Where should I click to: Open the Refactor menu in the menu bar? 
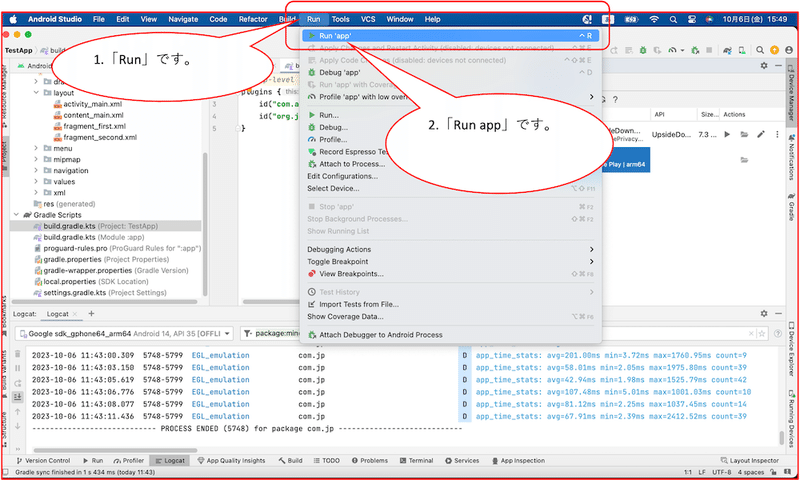pos(253,19)
